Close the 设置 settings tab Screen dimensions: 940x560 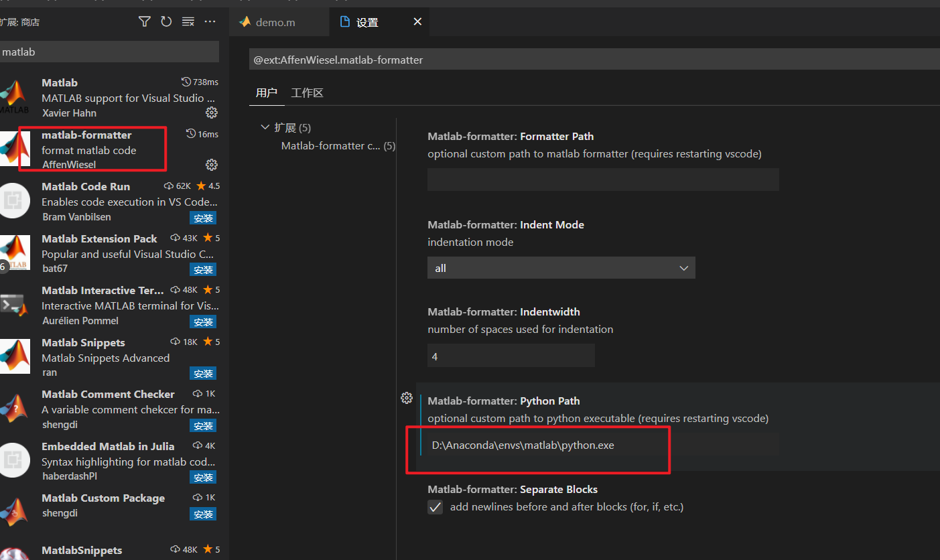tap(417, 22)
